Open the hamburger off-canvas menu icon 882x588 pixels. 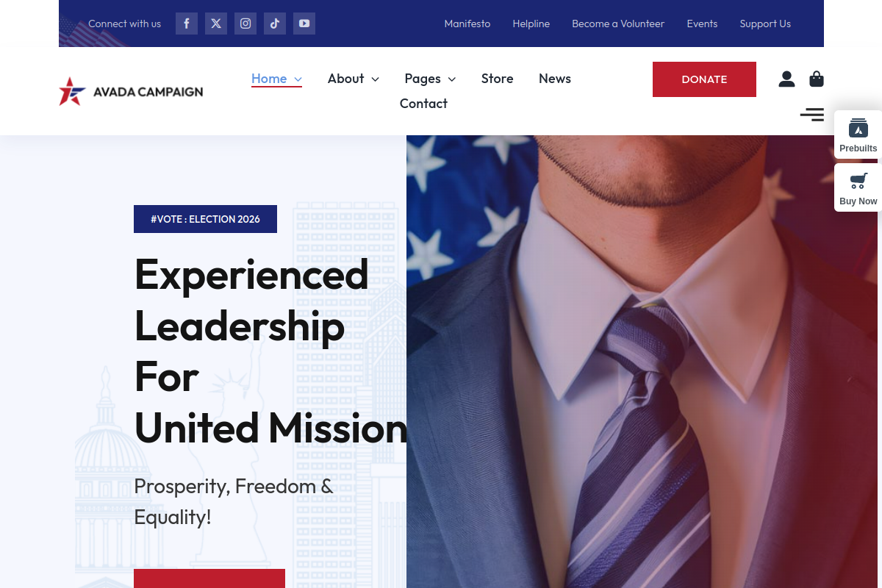[812, 114]
